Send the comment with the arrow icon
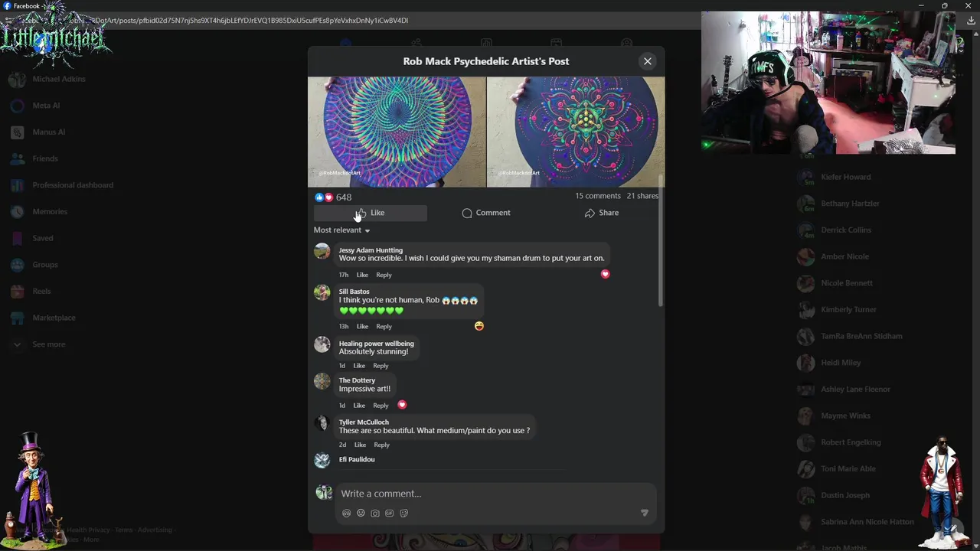Viewport: 980px width, 551px height. click(x=644, y=514)
